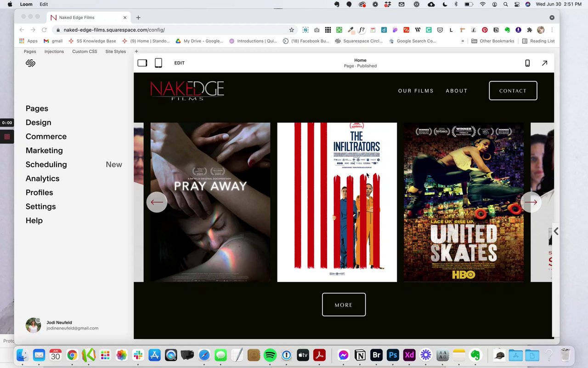The width and height of the screenshot is (588, 368).
Task: Open the Other Bookmarks folder
Action: 493,41
